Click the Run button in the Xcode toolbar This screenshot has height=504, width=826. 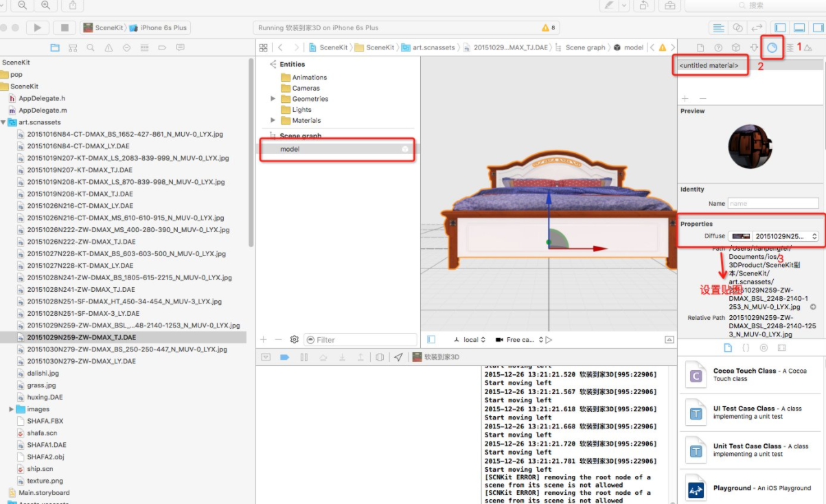click(37, 27)
